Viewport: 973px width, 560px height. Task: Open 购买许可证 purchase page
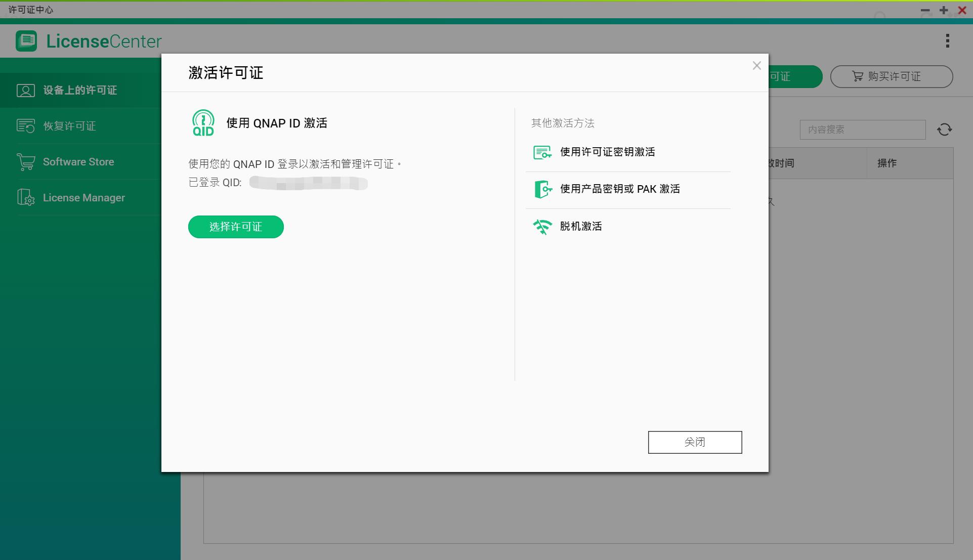[892, 76]
